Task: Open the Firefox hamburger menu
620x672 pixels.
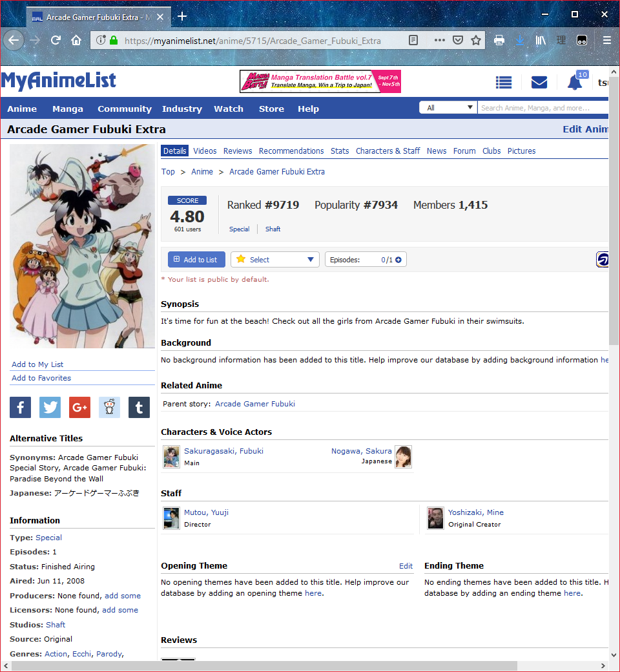Action: (x=606, y=40)
